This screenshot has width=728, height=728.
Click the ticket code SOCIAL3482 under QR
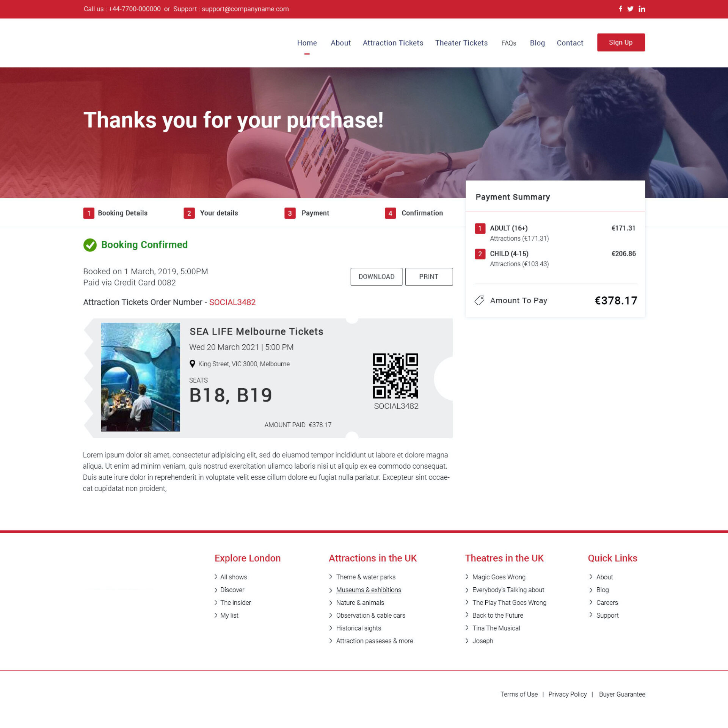tap(396, 406)
